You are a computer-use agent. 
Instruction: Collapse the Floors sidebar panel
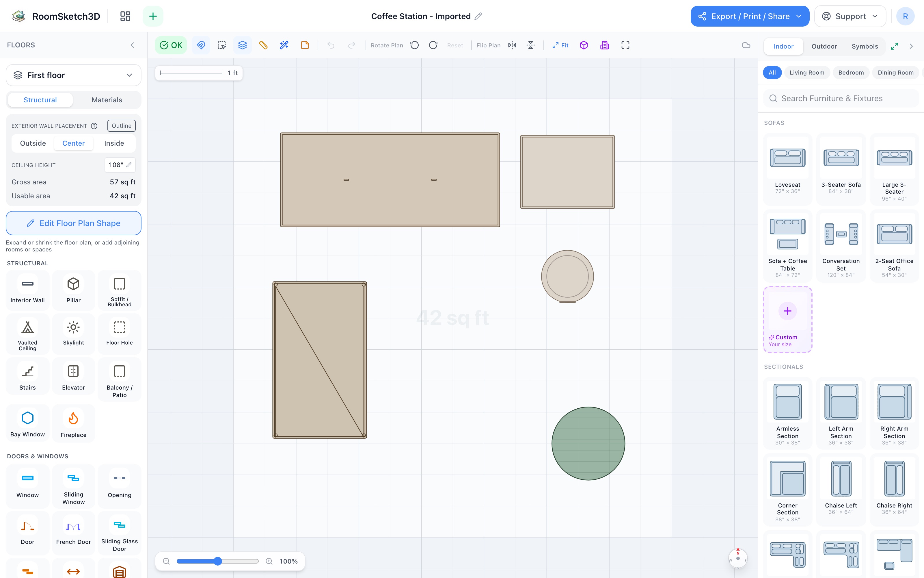pos(133,45)
